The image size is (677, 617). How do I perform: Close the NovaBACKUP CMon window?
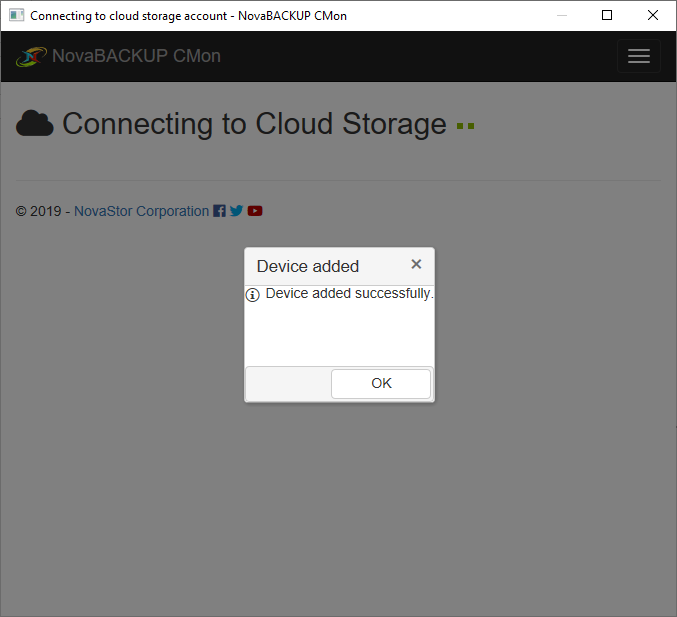653,16
